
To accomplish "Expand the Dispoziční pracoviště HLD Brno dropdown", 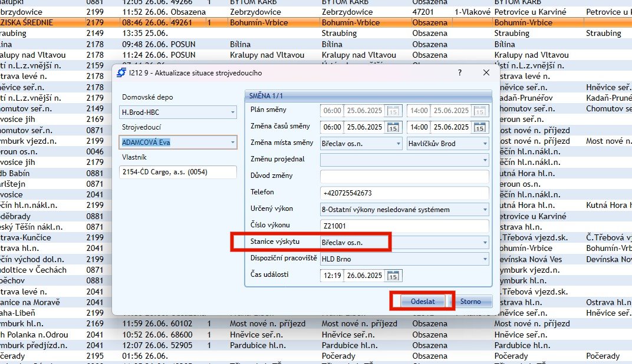I will [x=485, y=259].
